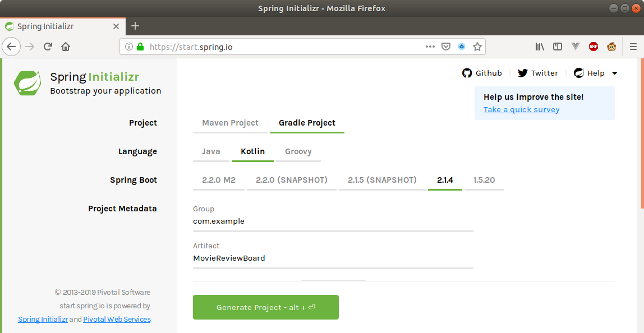Viewport: 644px width, 333px height.
Task: Click the green secure padlock icon
Action: tap(140, 47)
